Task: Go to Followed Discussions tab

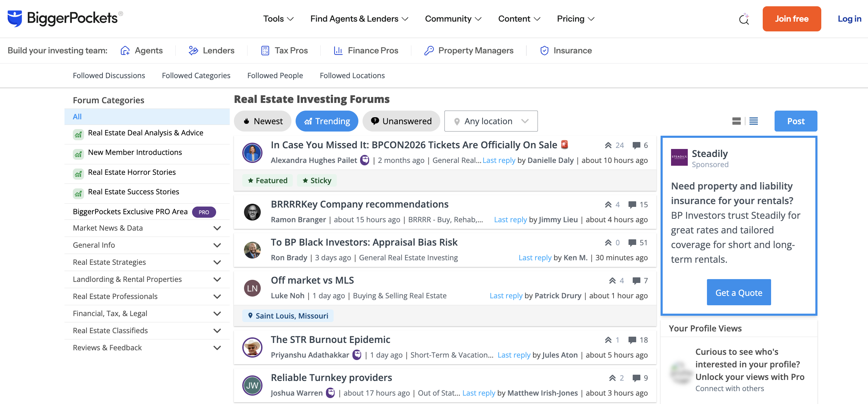Action: click(x=109, y=76)
